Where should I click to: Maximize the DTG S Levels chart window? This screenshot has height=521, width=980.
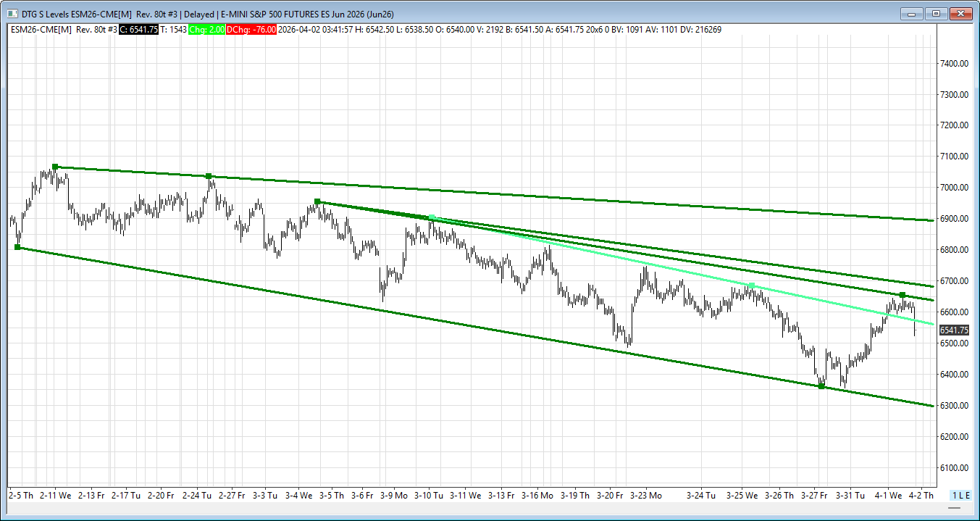(936, 14)
